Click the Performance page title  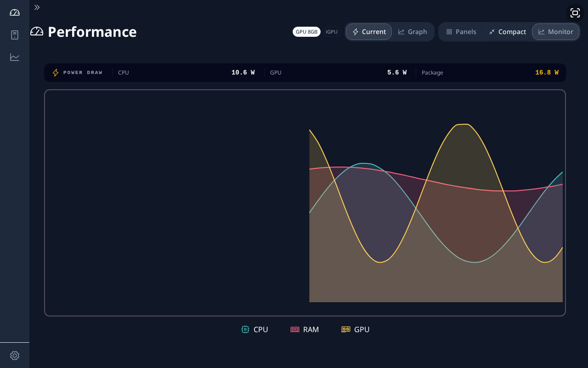92,32
